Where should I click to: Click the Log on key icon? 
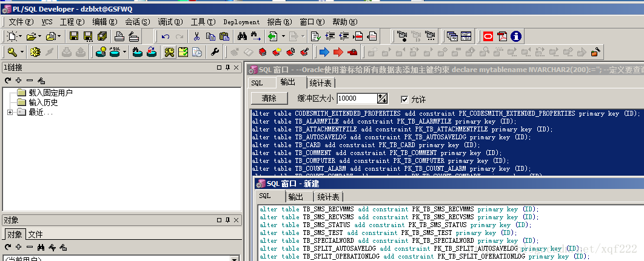coord(12,51)
